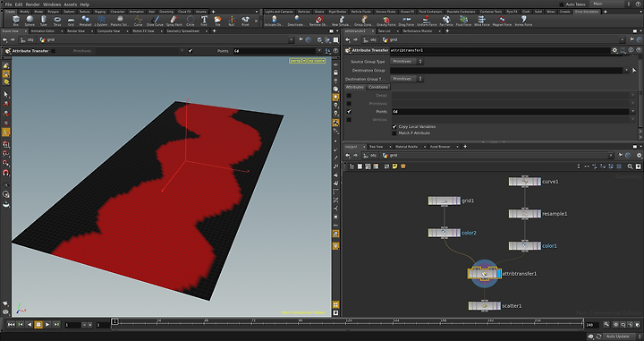
Task: Select the color2 node
Action: click(445, 233)
